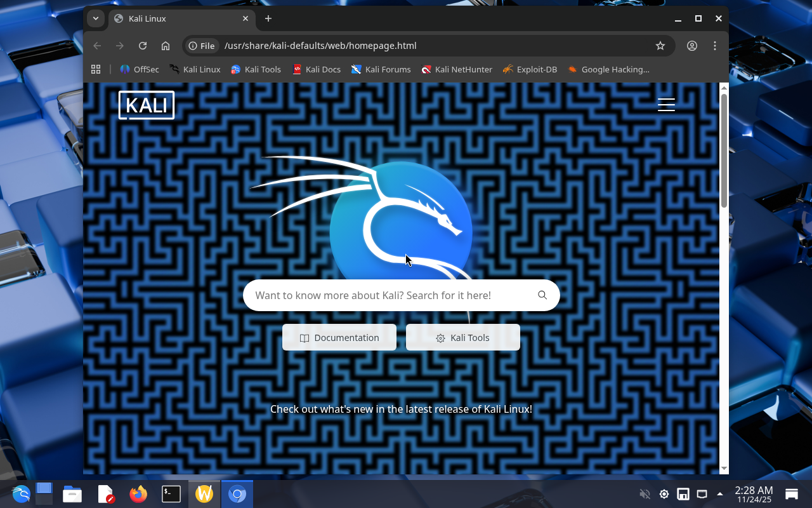Reload the current page
Screen dimensions: 812x508
(x=143, y=46)
